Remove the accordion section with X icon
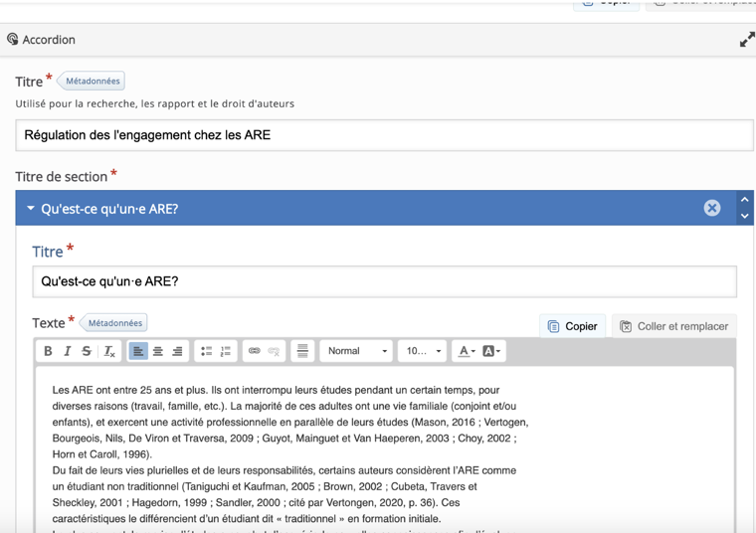Screen dimensions: 756x533 point(712,208)
